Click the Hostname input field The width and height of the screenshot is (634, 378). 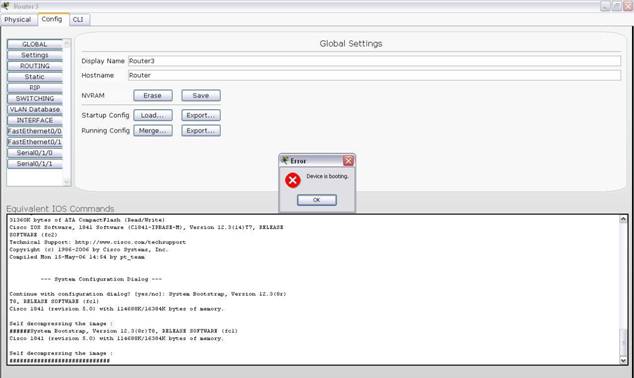(374, 76)
